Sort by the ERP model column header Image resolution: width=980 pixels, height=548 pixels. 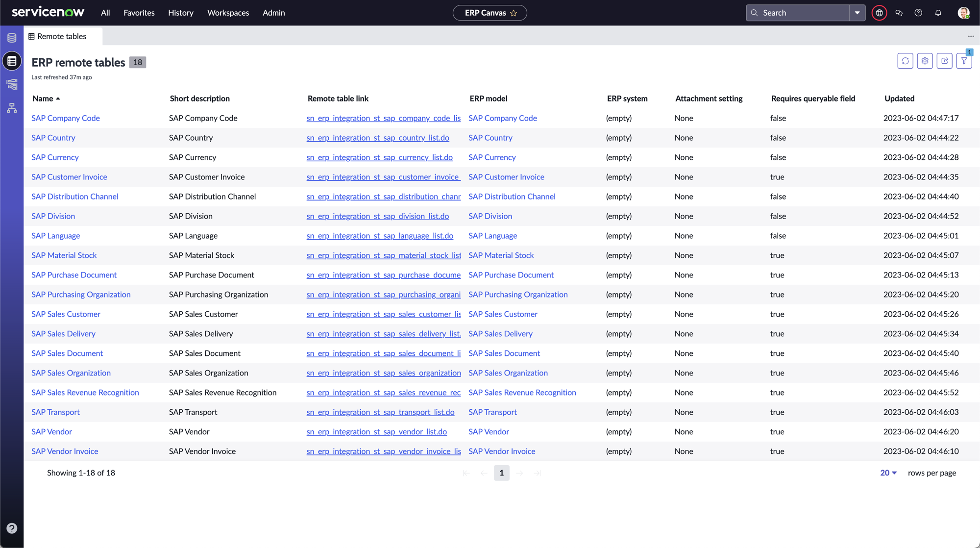pyautogui.click(x=488, y=99)
